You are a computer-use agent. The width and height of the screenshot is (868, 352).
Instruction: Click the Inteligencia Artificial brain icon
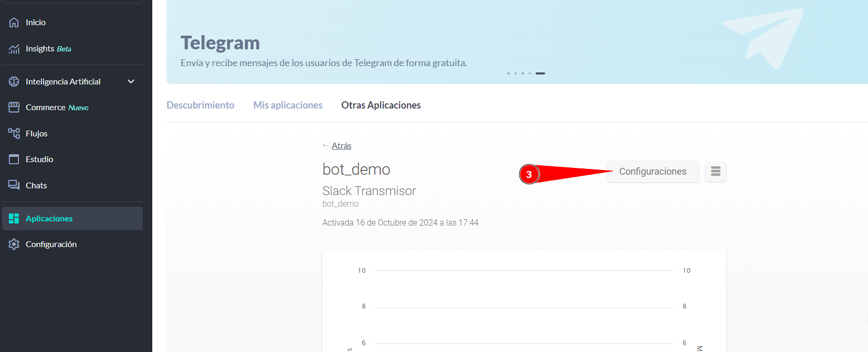(x=14, y=82)
